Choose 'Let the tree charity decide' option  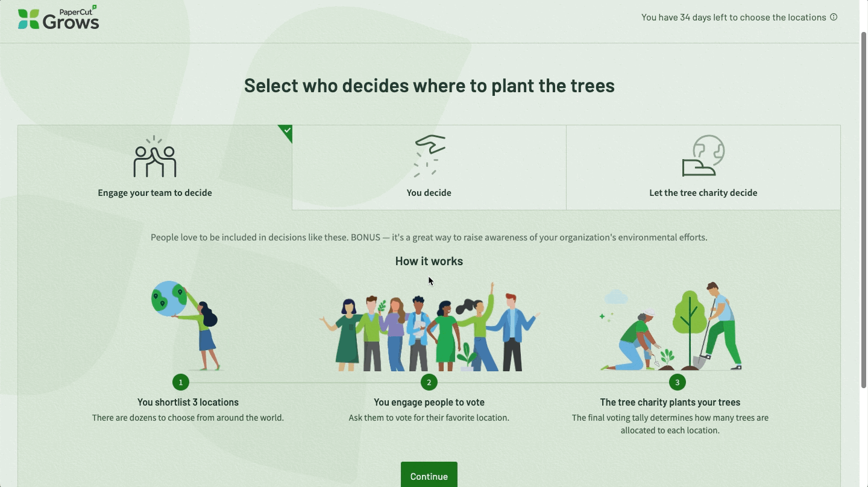click(x=703, y=193)
